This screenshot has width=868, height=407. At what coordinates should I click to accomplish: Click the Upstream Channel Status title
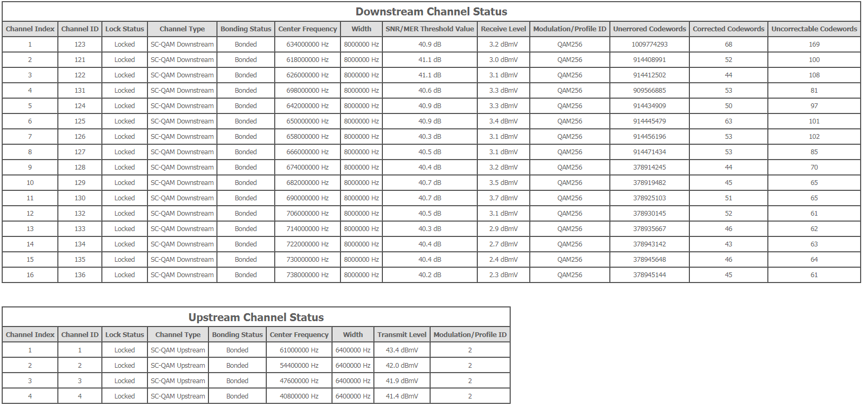[256, 317]
